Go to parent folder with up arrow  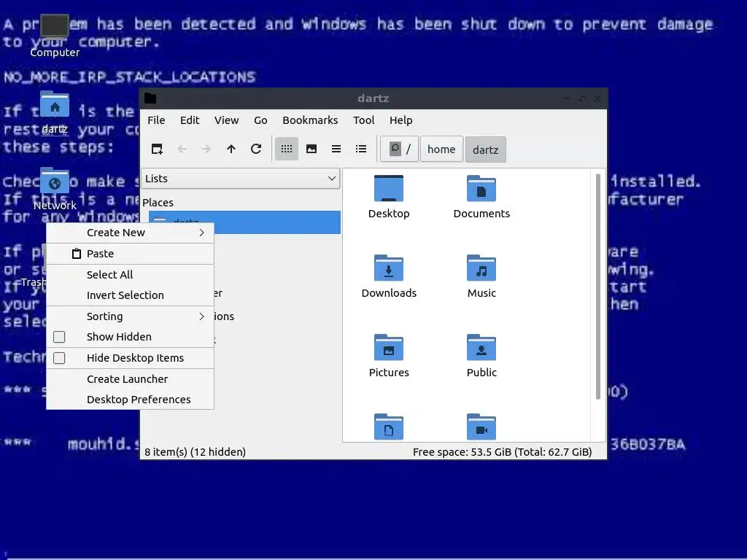tap(231, 149)
